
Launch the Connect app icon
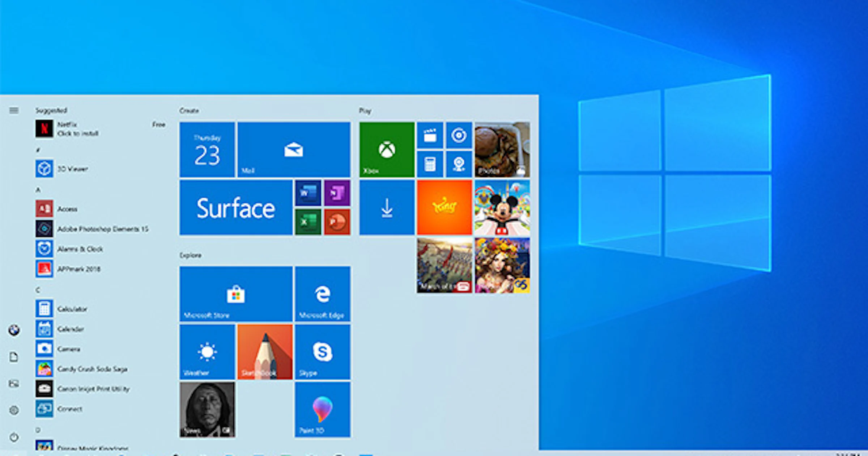[x=44, y=409]
